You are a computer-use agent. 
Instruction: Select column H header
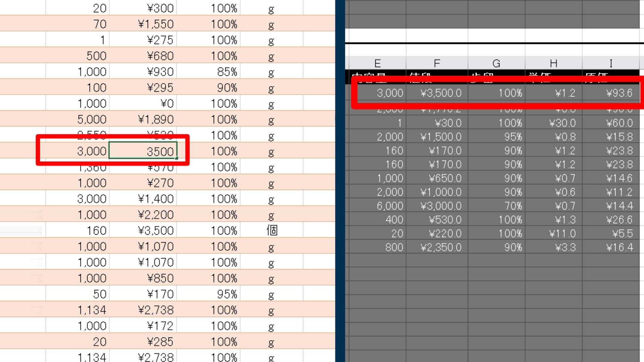(553, 63)
